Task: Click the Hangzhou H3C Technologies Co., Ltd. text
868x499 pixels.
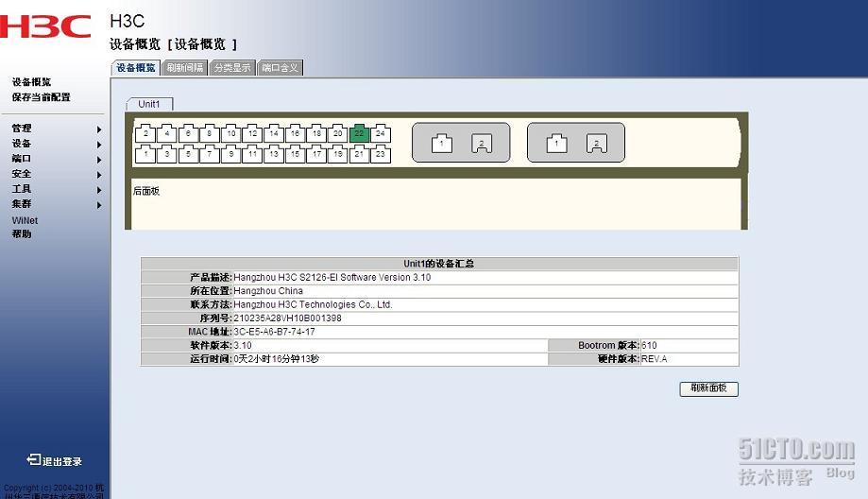Action: (x=313, y=304)
